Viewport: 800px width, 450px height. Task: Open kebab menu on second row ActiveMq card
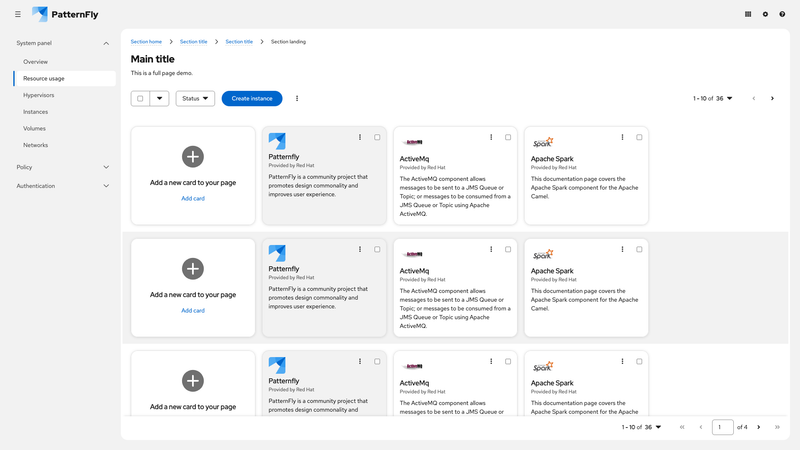pyautogui.click(x=491, y=249)
